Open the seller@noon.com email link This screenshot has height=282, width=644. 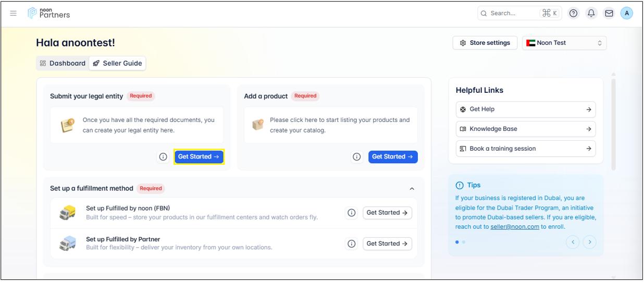pyautogui.click(x=514, y=227)
